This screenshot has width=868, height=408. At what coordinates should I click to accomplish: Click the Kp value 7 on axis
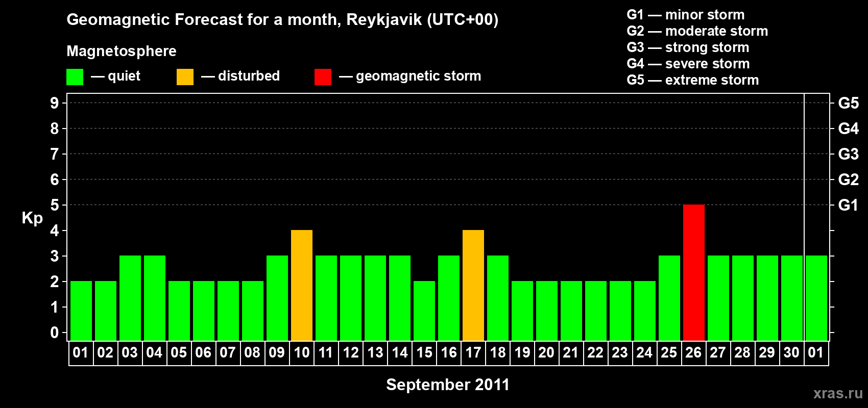[55, 154]
